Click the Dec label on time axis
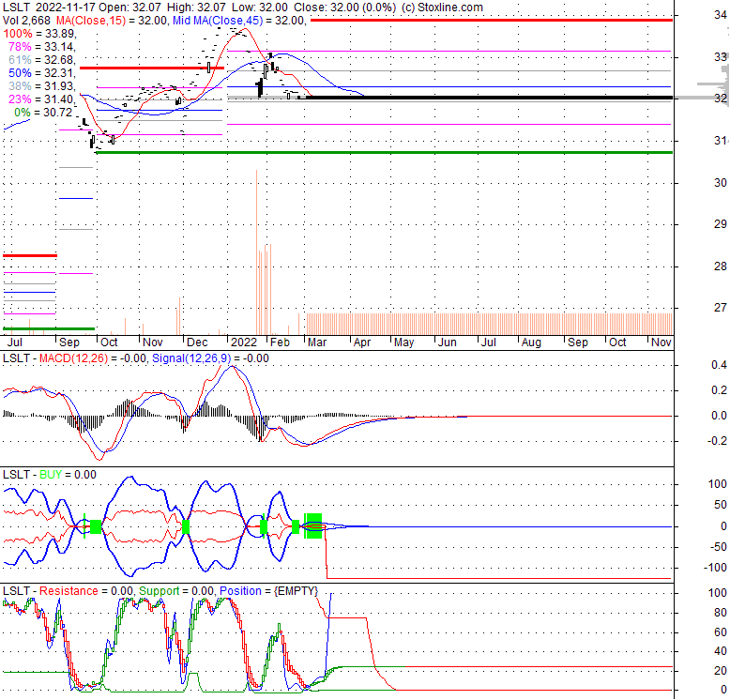730x700 pixels. [x=195, y=342]
